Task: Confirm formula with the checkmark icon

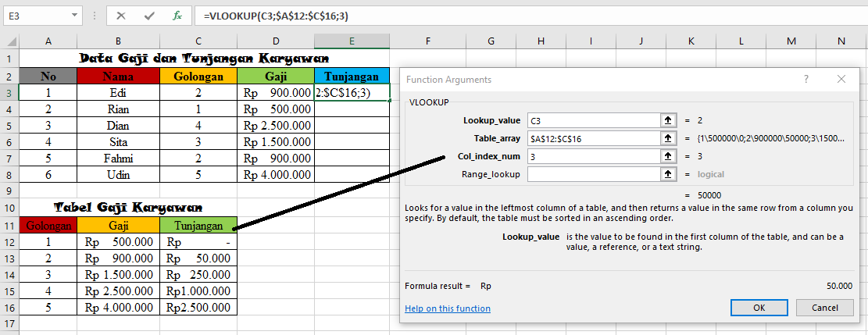Action: tap(149, 16)
